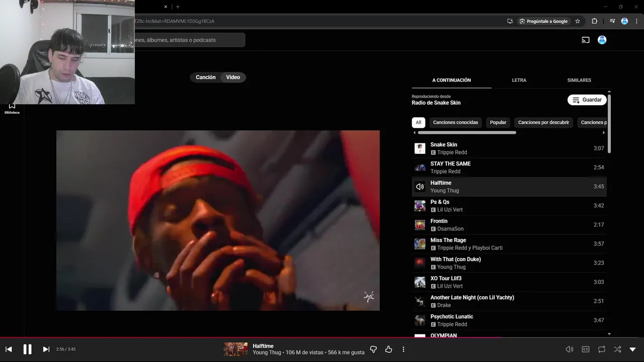The width and height of the screenshot is (644, 362).
Task: Select the All filter chip
Action: coord(418,123)
